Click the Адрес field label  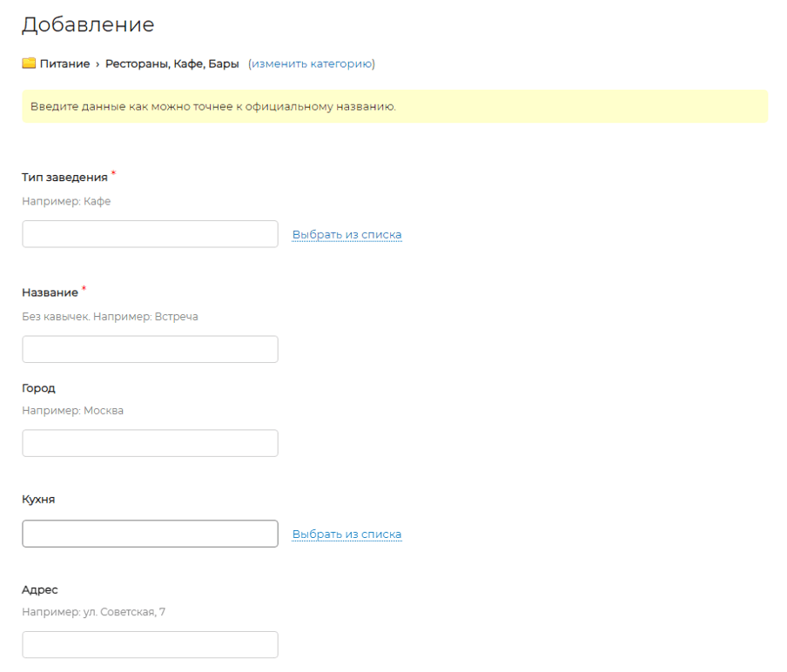point(39,589)
